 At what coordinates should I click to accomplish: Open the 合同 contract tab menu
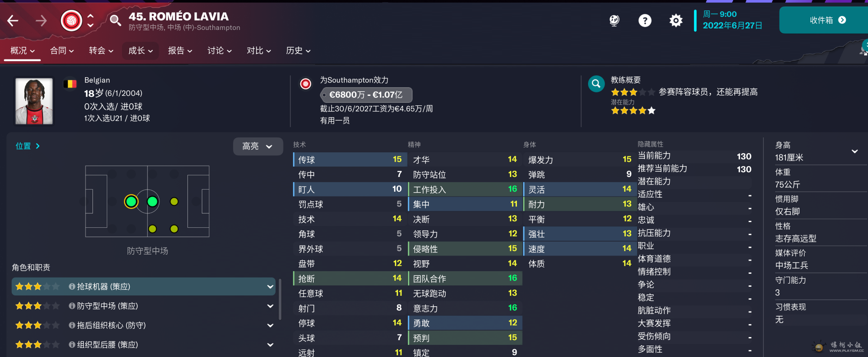click(62, 51)
